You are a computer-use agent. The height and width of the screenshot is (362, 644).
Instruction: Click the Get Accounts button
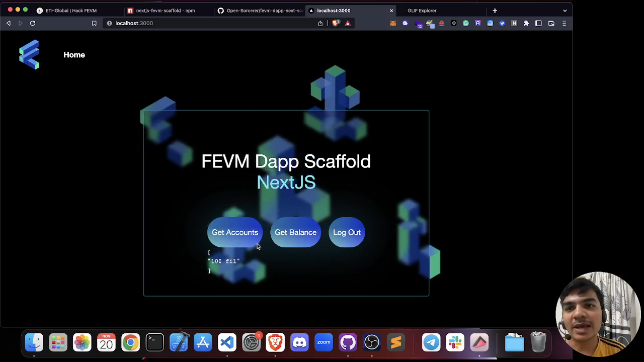[x=235, y=232]
